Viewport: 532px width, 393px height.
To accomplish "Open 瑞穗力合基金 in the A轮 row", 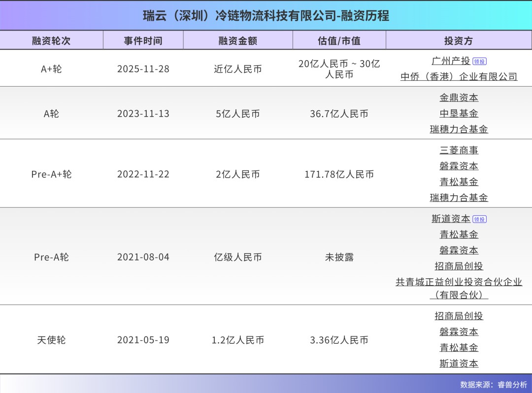I will pyautogui.click(x=459, y=129).
